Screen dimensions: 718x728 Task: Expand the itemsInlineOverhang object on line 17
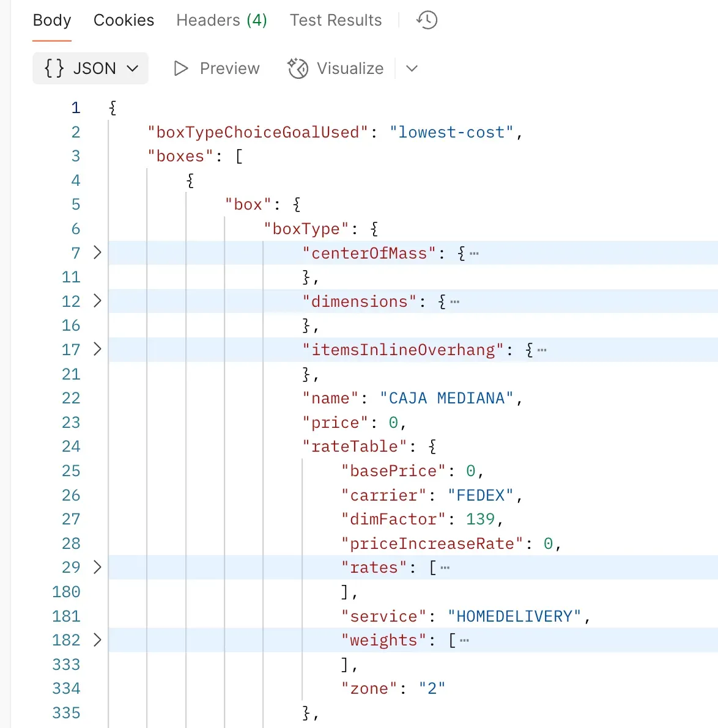pos(97,349)
